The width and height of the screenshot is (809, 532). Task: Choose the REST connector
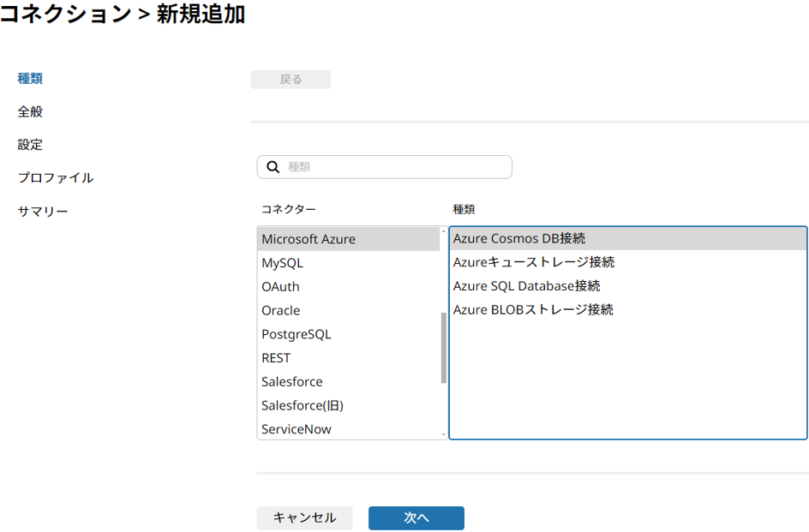[276, 358]
